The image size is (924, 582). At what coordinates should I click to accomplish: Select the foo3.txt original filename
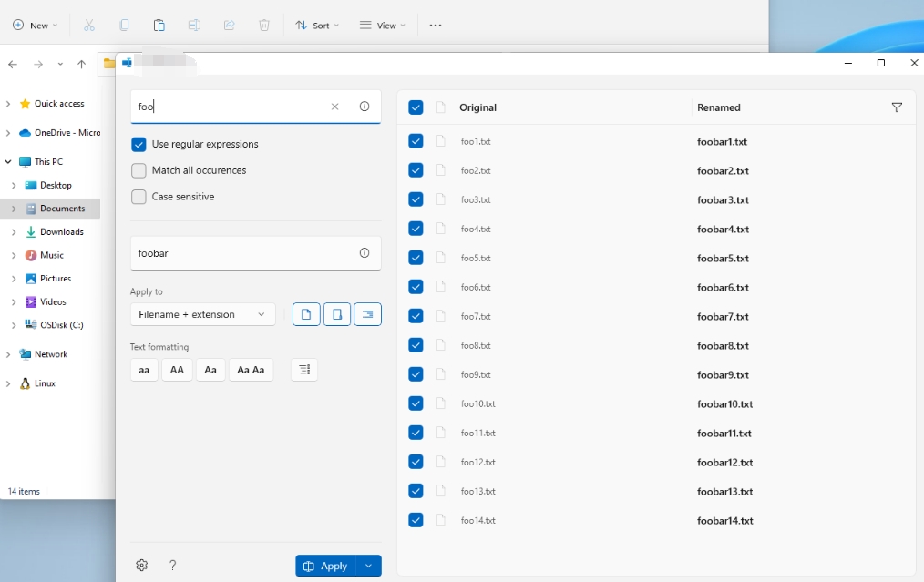tap(476, 199)
